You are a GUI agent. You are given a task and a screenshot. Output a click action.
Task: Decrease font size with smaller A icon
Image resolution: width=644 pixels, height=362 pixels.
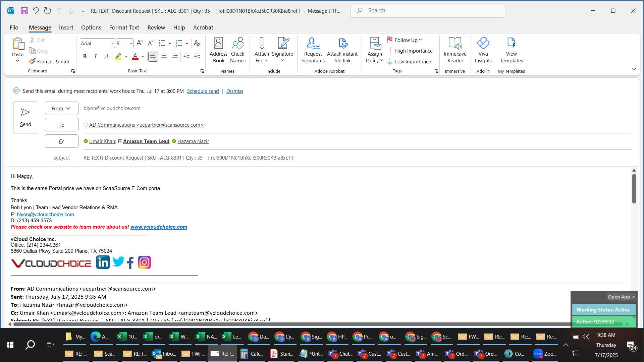coord(151,43)
